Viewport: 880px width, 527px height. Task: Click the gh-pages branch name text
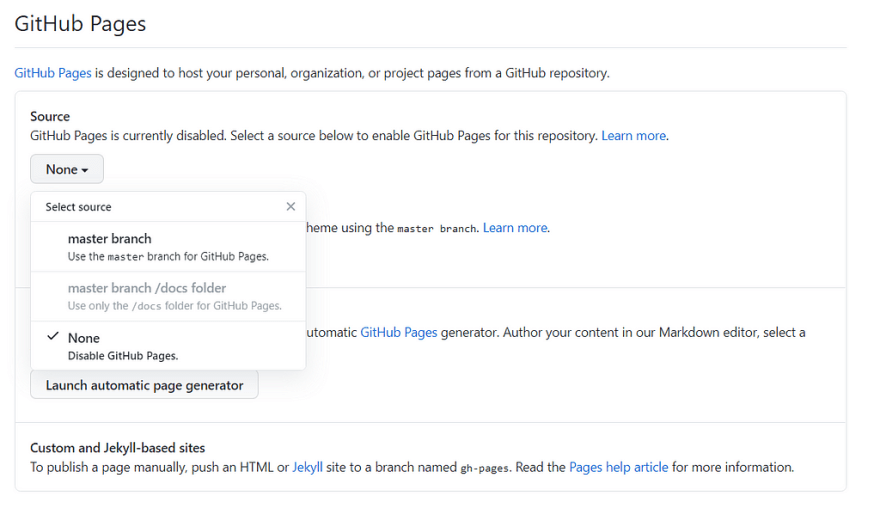pos(484,468)
